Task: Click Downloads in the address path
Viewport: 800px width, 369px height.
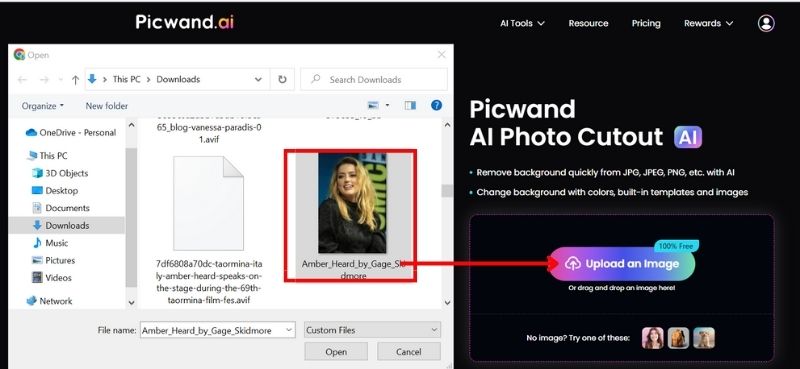Action: 178,80
